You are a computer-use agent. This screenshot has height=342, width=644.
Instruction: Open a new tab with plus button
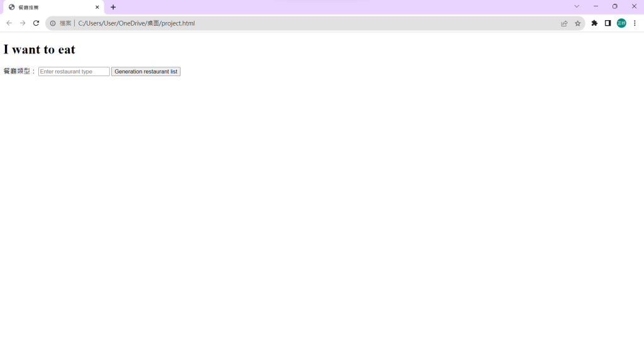click(x=113, y=7)
